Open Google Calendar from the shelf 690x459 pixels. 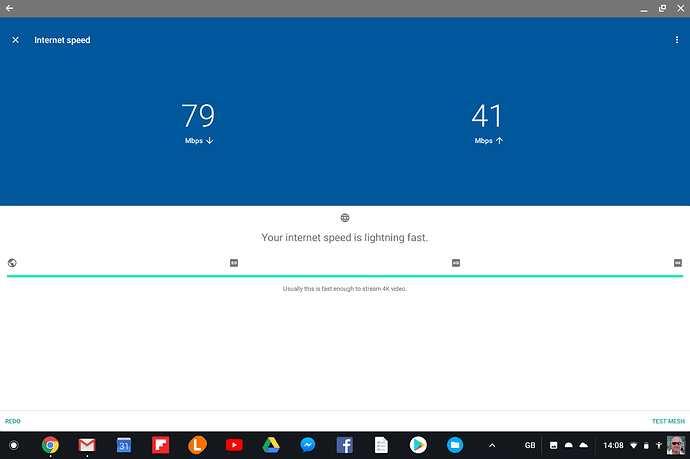(x=124, y=445)
